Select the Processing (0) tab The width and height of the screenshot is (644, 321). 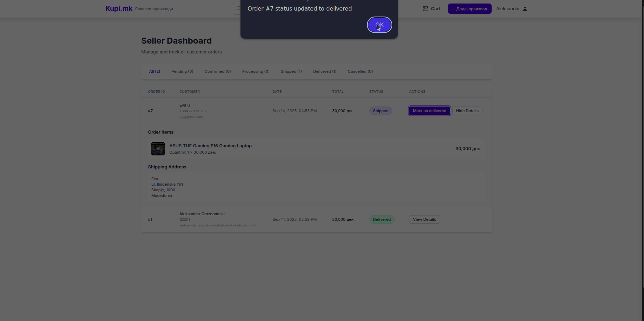pos(256,71)
